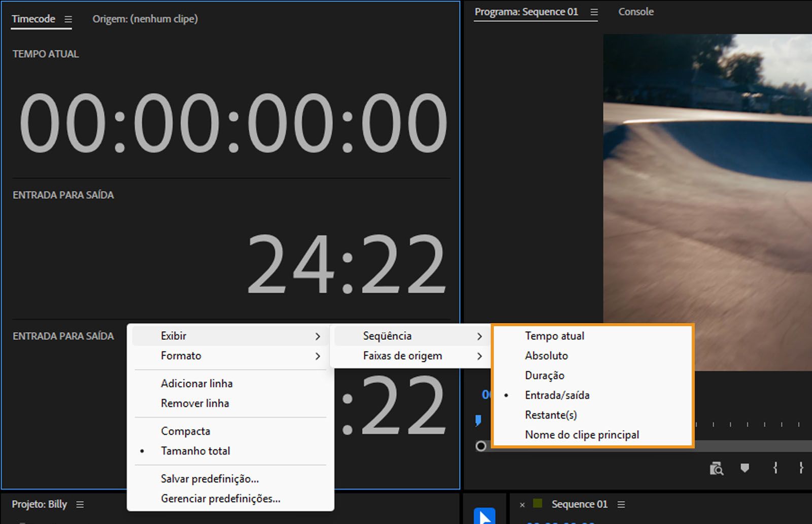Screen dimensions: 812x524
Task: Click the Add Marker icon
Action: (x=744, y=467)
